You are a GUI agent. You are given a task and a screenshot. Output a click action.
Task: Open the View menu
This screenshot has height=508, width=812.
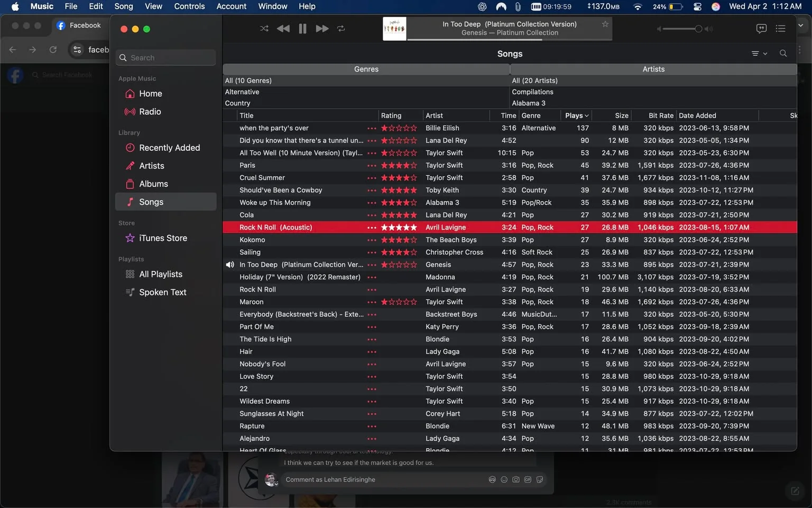[x=153, y=6]
